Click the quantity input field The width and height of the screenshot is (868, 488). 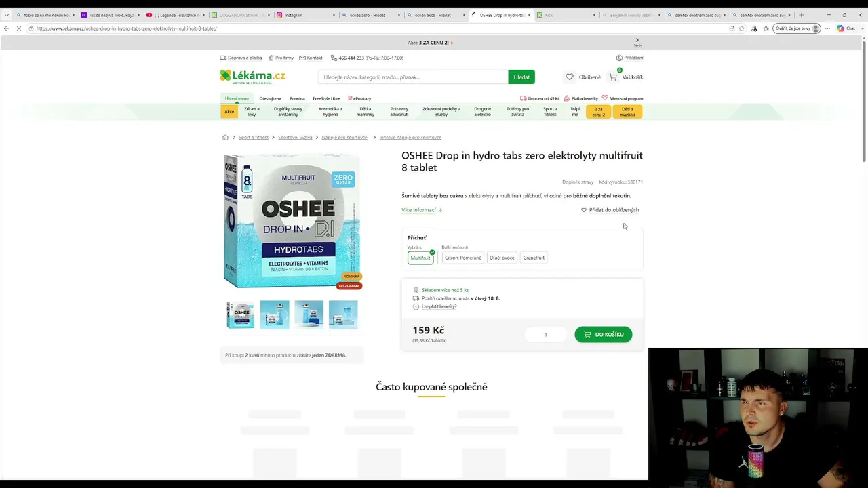point(545,334)
